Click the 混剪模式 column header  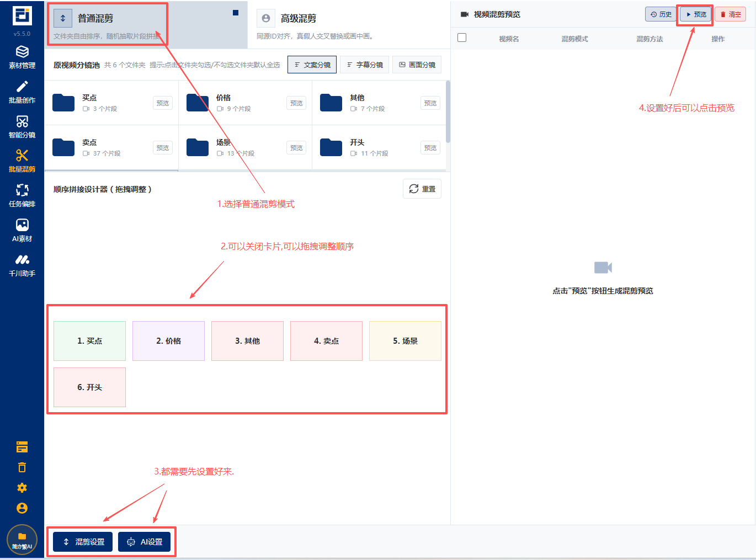pyautogui.click(x=574, y=39)
